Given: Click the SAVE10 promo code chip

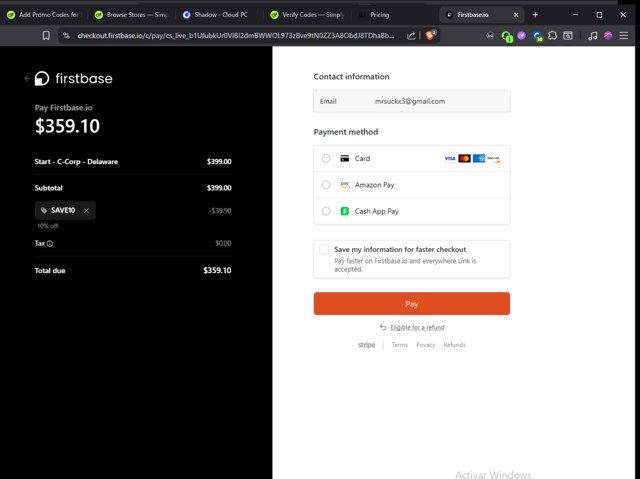Looking at the screenshot, I should 65,211.
